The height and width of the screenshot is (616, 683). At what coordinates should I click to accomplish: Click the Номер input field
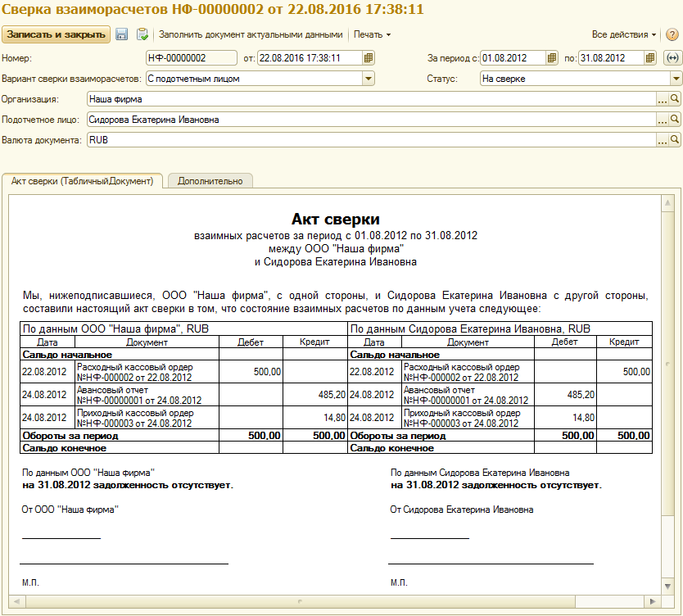191,58
